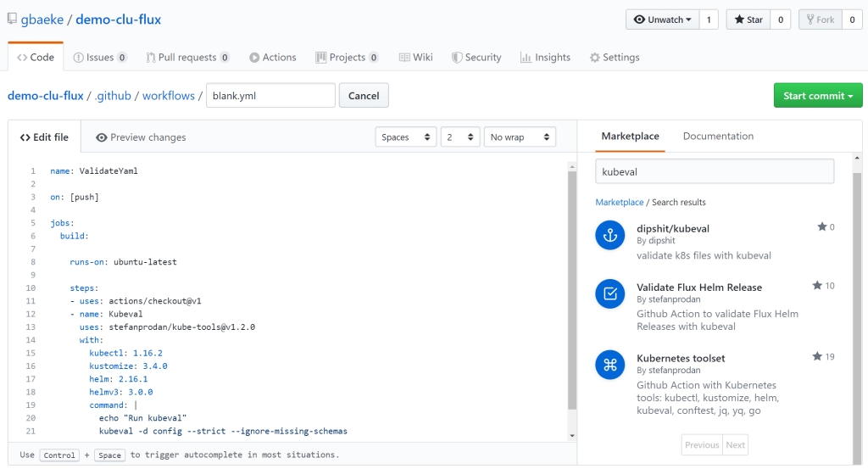Star the demo-clu-flux repository

[x=748, y=20]
